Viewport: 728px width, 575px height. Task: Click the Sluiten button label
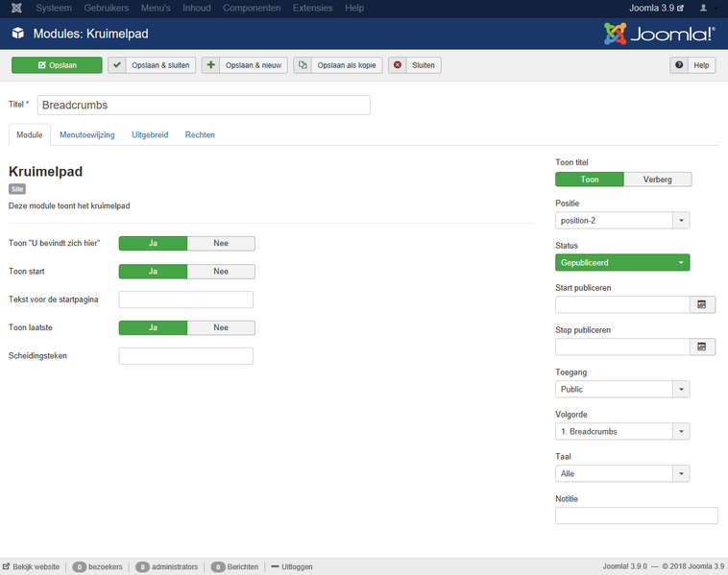[x=424, y=65]
